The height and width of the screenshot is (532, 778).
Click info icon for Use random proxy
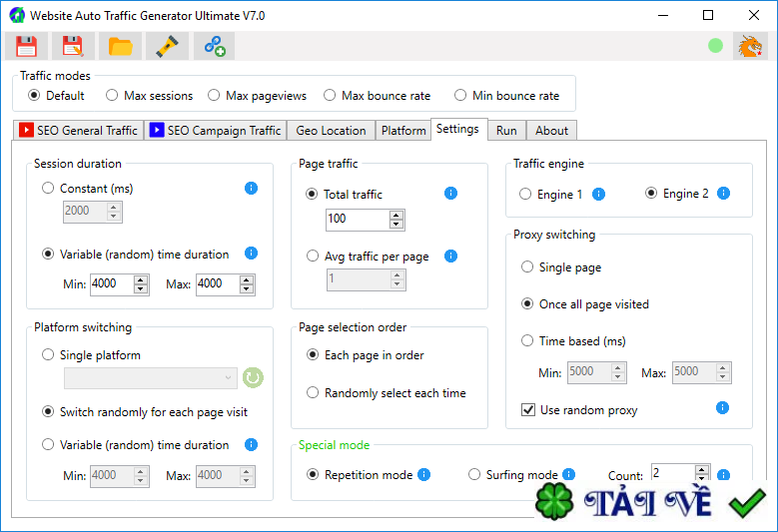722,408
